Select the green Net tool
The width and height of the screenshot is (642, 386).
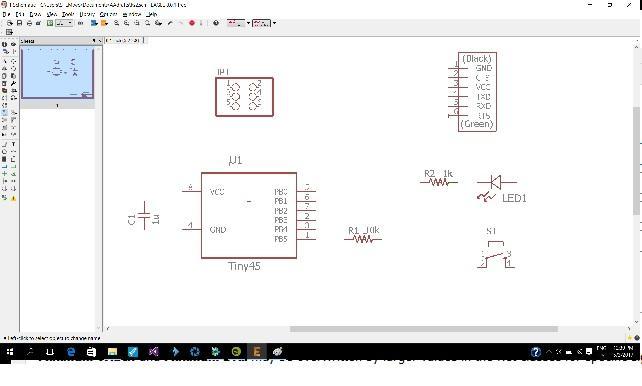(x=14, y=166)
